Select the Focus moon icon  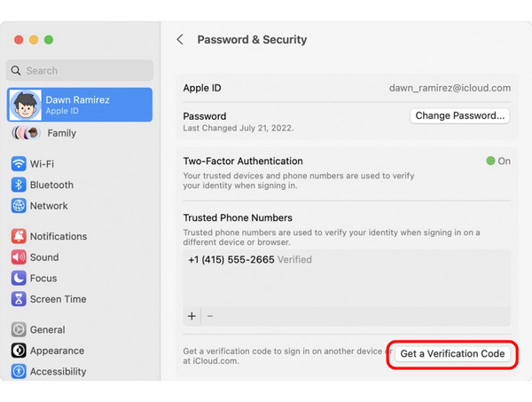[x=19, y=278]
